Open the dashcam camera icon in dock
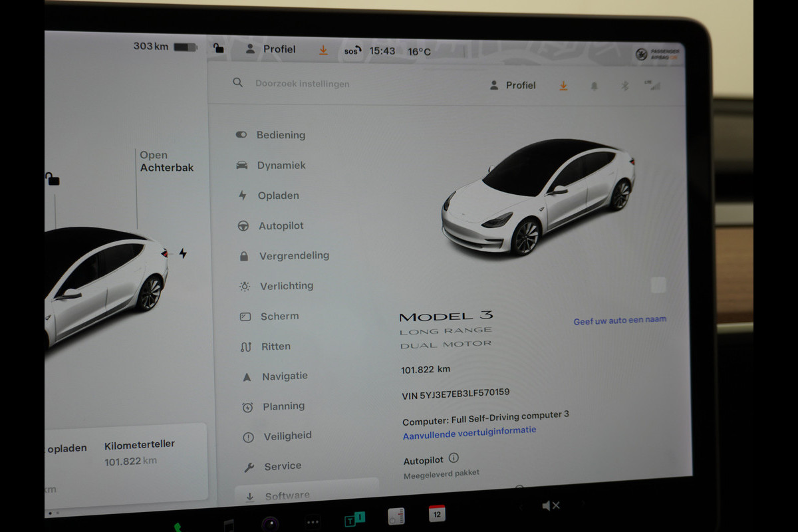 coord(270,523)
